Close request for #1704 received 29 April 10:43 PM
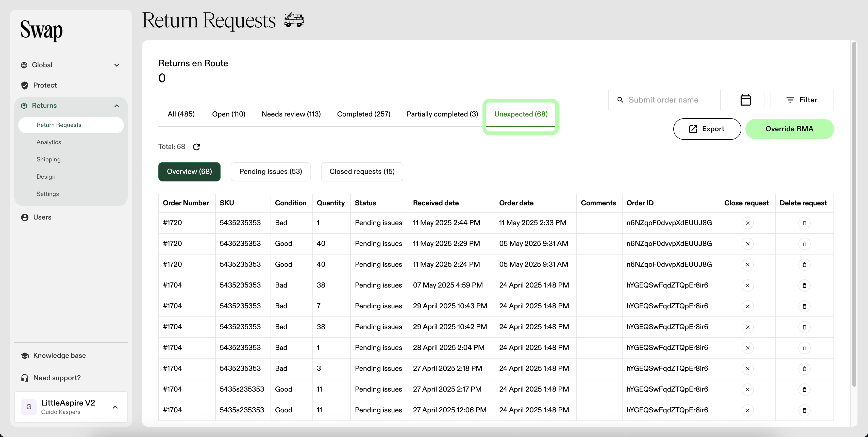This screenshot has width=868, height=437. [747, 306]
